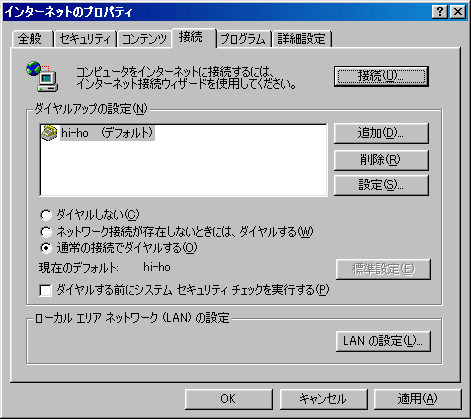Select the ダイヤルしない radio option
The image size is (471, 419).
[46, 215]
